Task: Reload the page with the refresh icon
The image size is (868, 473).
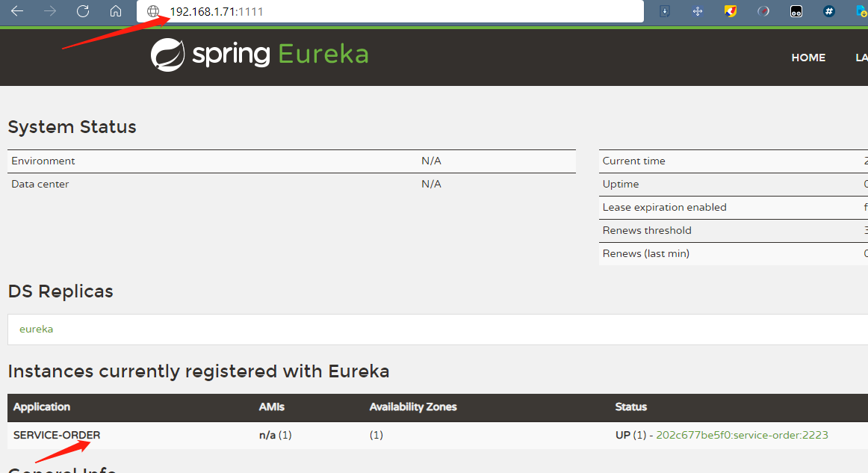Action: (83, 11)
